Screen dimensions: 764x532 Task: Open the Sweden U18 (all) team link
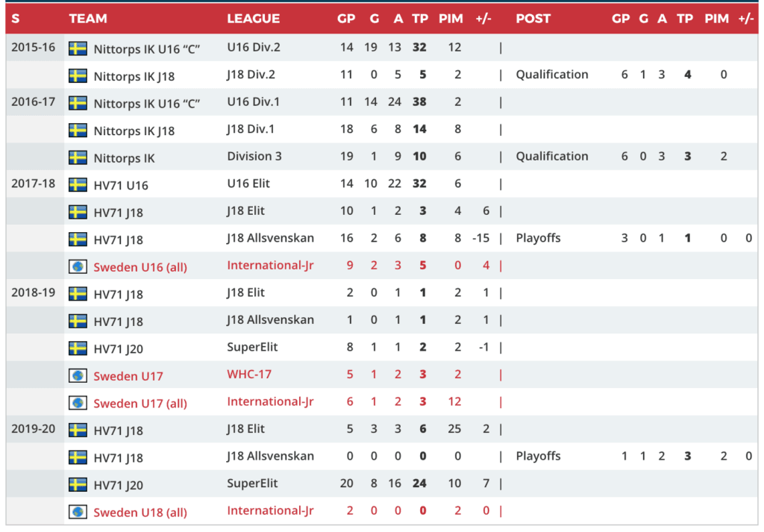[140, 513]
